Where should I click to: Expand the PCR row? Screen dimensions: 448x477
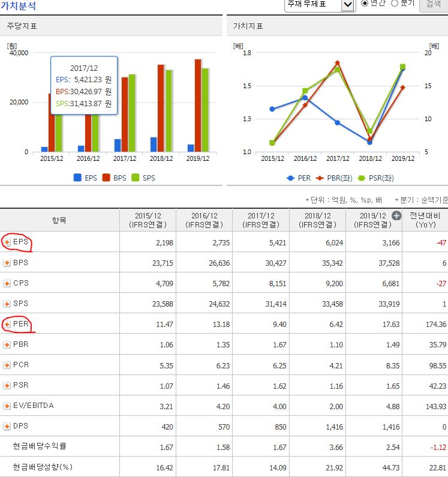tap(7, 365)
